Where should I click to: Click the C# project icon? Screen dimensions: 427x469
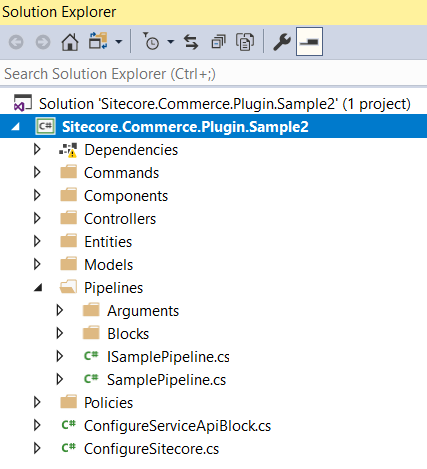[x=45, y=127]
